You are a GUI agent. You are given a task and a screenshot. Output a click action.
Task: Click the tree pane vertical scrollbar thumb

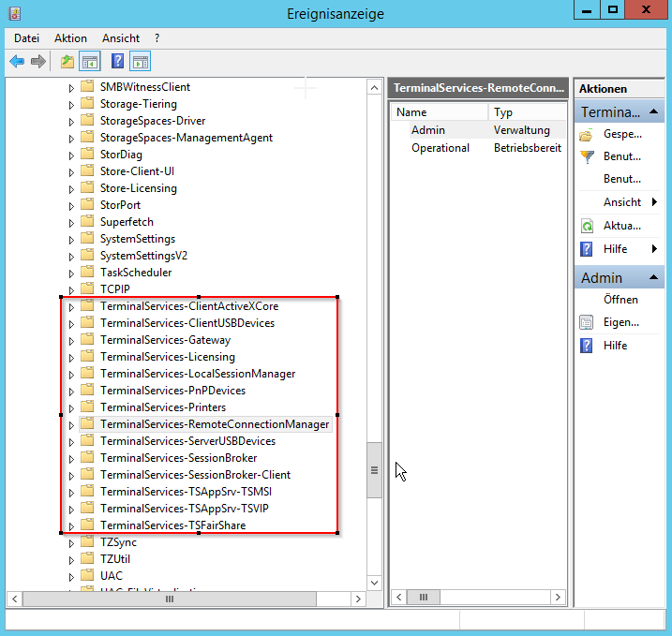tap(374, 470)
